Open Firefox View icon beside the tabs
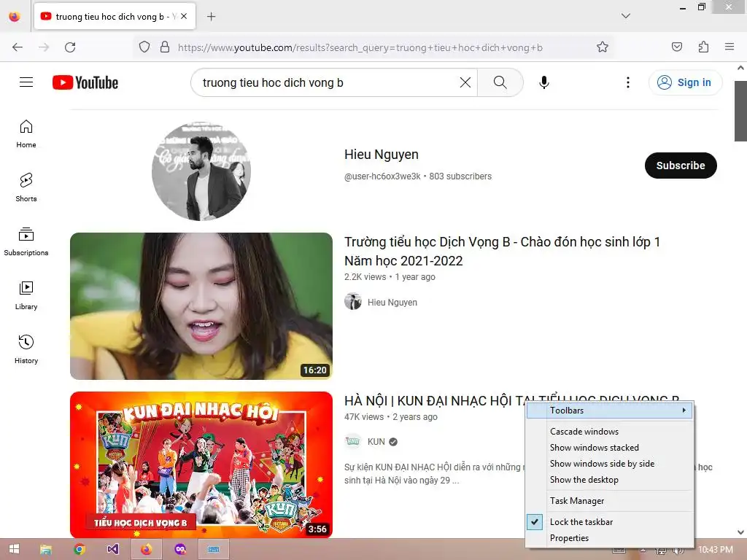This screenshot has width=747, height=560. (x=15, y=17)
